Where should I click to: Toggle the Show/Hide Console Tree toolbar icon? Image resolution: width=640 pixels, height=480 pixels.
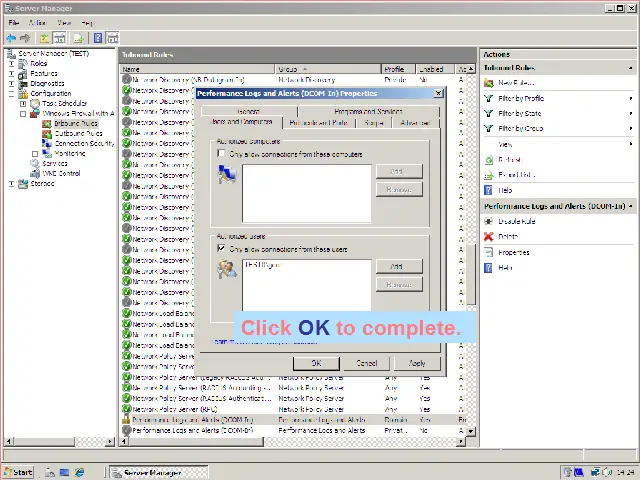pos(59,38)
